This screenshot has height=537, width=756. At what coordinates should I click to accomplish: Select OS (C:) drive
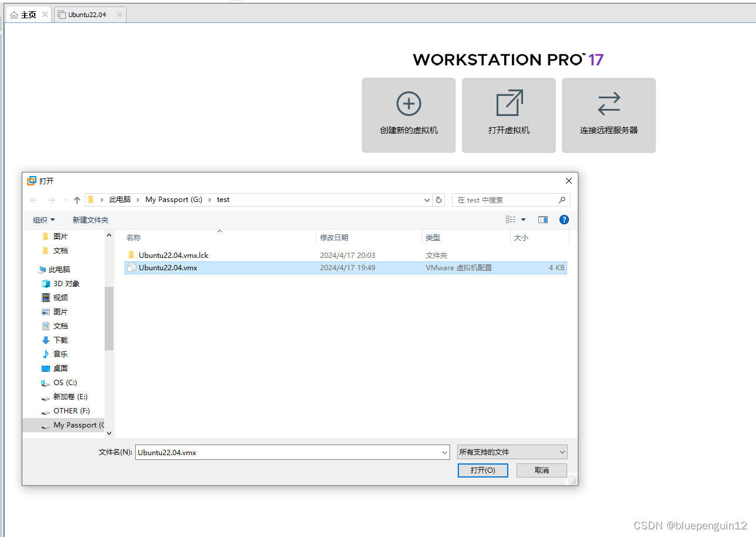click(65, 382)
